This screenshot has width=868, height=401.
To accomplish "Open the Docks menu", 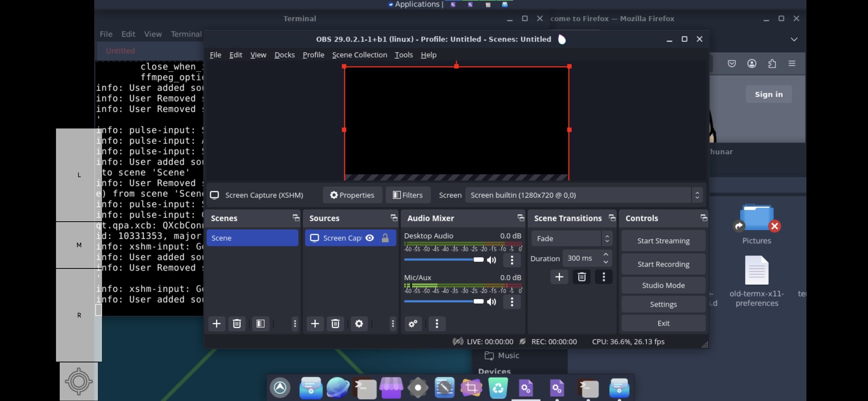I will pyautogui.click(x=285, y=55).
